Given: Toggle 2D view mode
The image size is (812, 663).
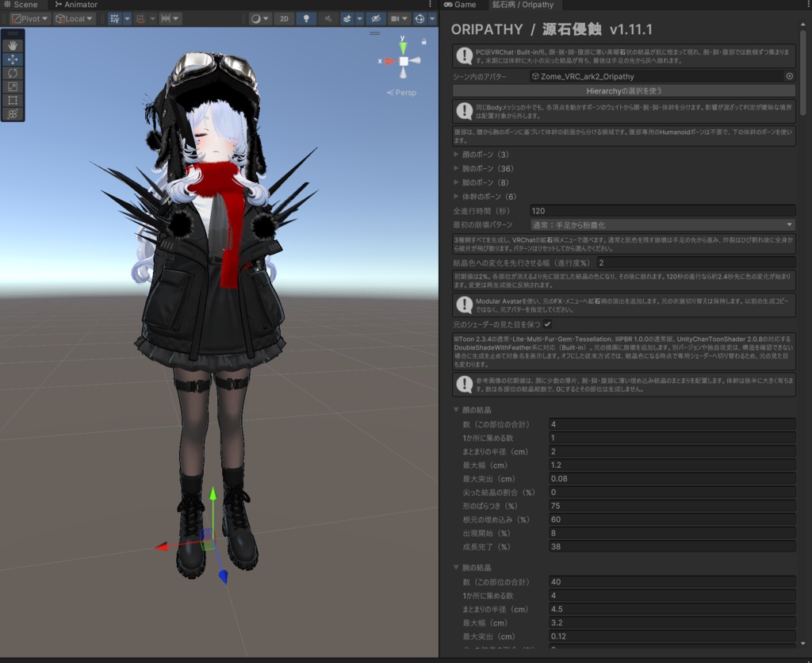Looking at the screenshot, I should pos(285,19).
